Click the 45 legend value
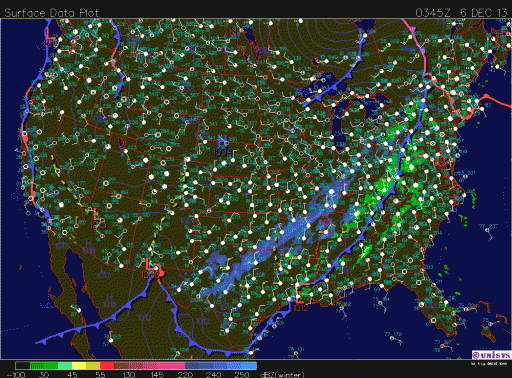Viewport: 512px width, 378px height. pos(72,374)
